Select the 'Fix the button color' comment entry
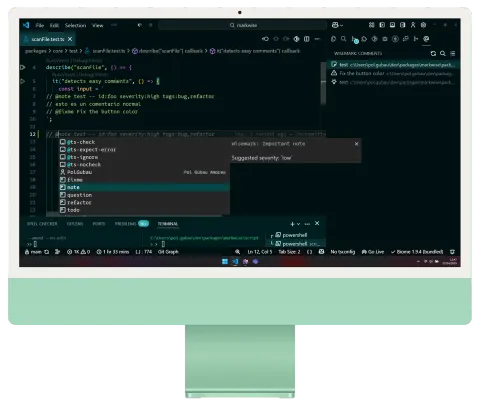 pyautogui.click(x=393, y=73)
